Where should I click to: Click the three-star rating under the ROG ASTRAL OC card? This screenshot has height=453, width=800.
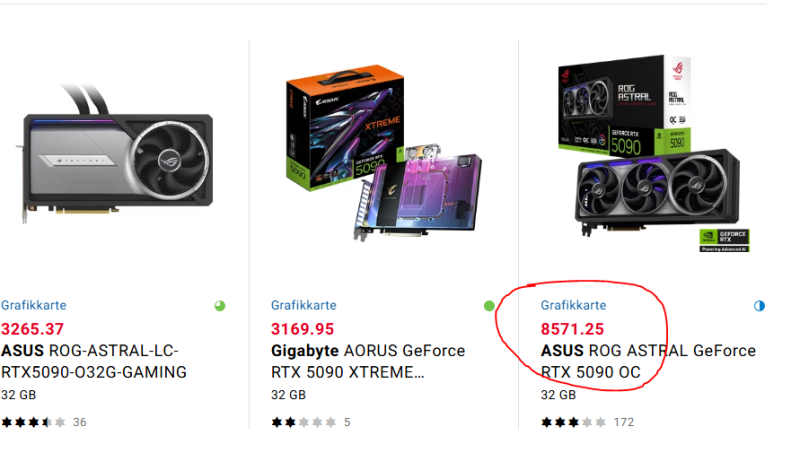point(573,422)
